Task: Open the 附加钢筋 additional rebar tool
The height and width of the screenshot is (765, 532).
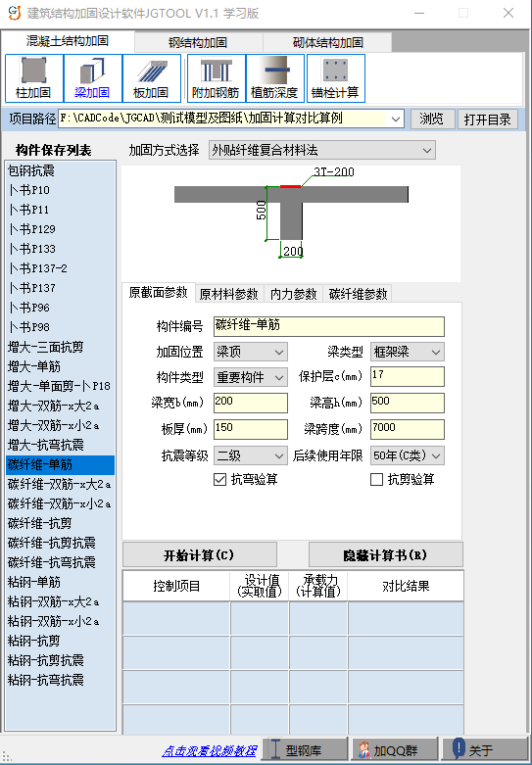Action: (216, 78)
